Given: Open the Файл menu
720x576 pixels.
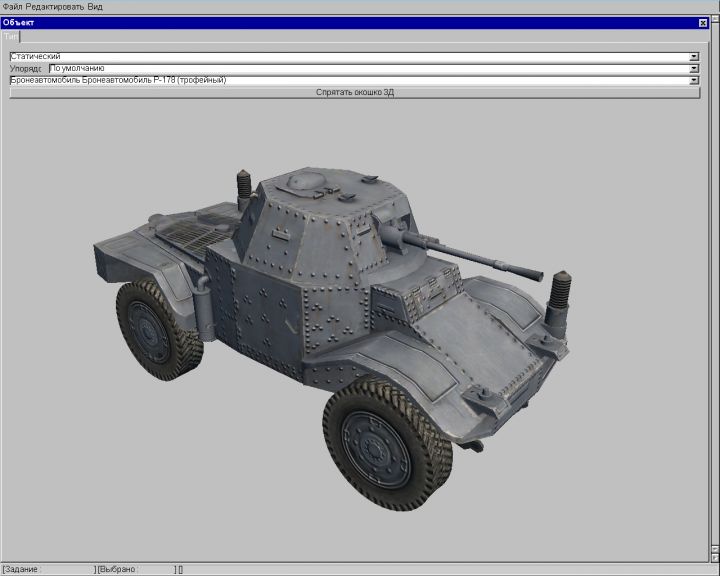Looking at the screenshot, I should click(x=12, y=6).
